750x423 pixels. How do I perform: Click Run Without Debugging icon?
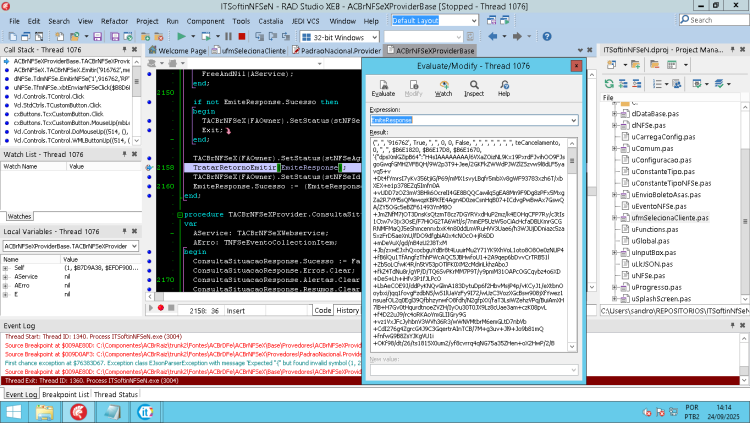tap(206, 36)
